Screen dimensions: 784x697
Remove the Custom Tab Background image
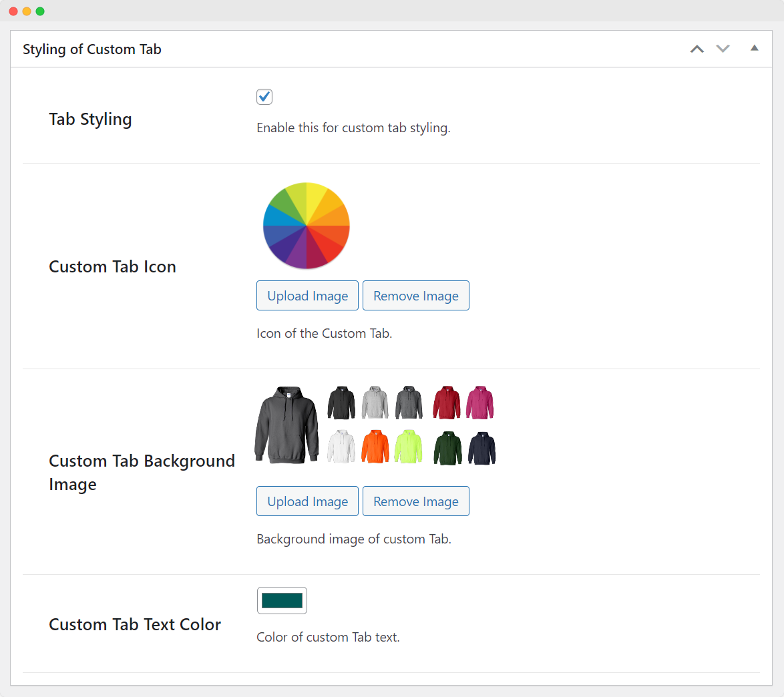click(x=415, y=501)
